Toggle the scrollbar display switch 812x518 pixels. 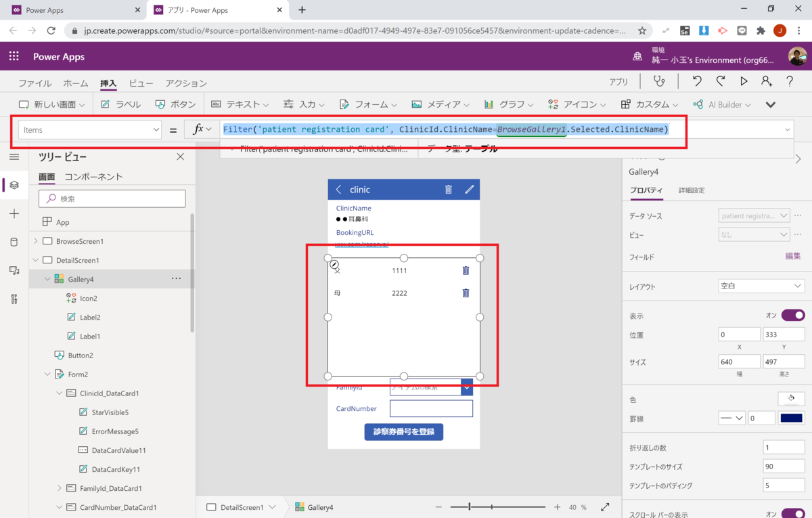click(793, 514)
